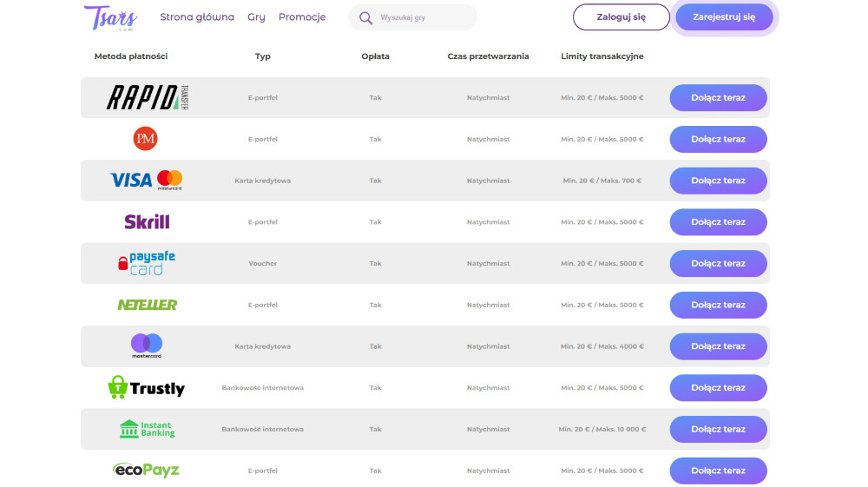Image resolution: width=868 pixels, height=487 pixels.
Task: Click the search magnifier icon
Action: [x=365, y=17]
